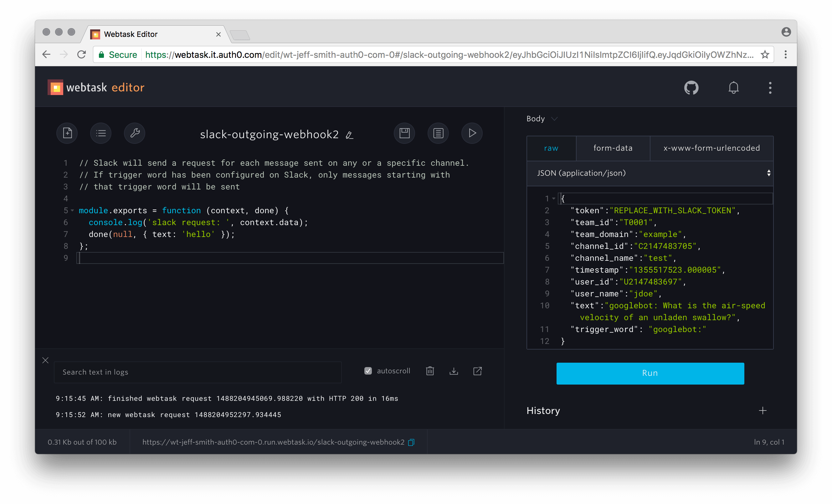Screen dimensions: 832x504
Task: Expand History with the plus icon
Action: tap(763, 411)
